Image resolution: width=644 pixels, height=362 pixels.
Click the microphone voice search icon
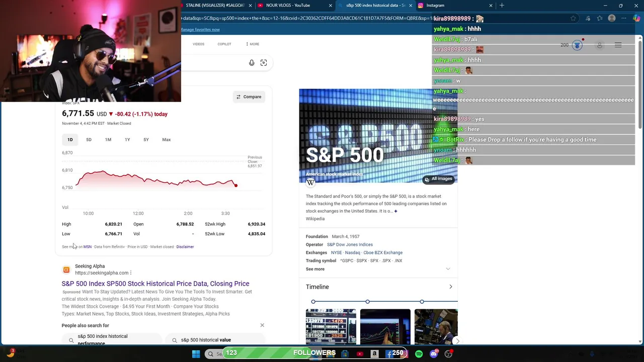[x=252, y=63]
